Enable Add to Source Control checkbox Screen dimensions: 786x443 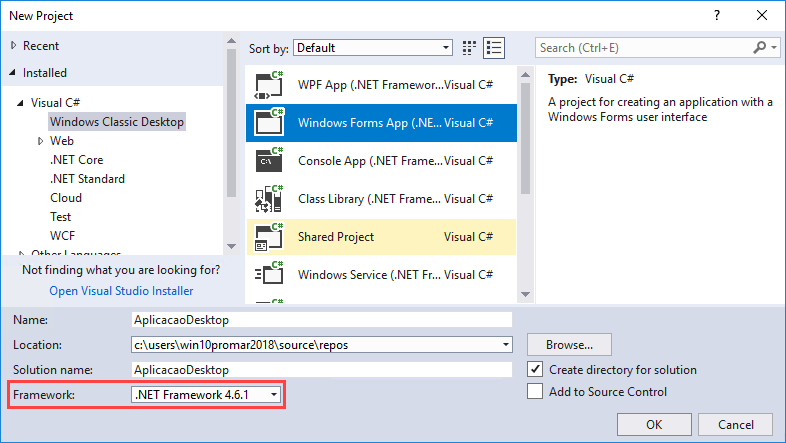pos(535,391)
